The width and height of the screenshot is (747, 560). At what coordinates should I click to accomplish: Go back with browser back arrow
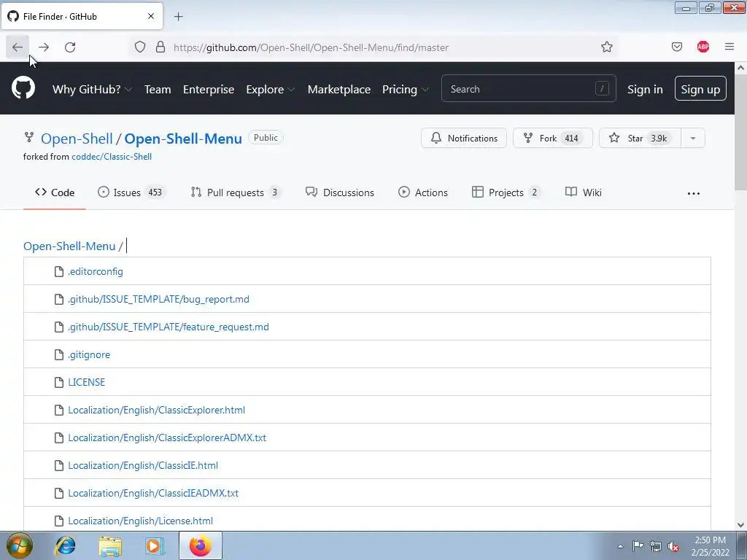click(18, 47)
